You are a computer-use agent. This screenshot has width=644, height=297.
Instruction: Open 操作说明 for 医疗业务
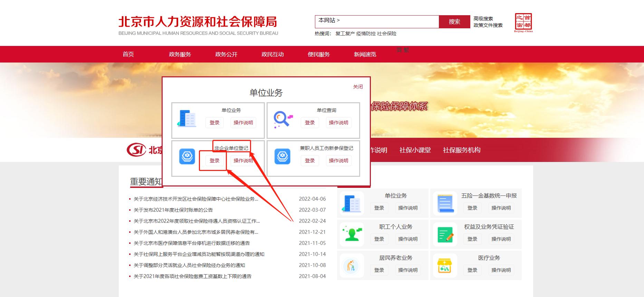pyautogui.click(x=501, y=270)
